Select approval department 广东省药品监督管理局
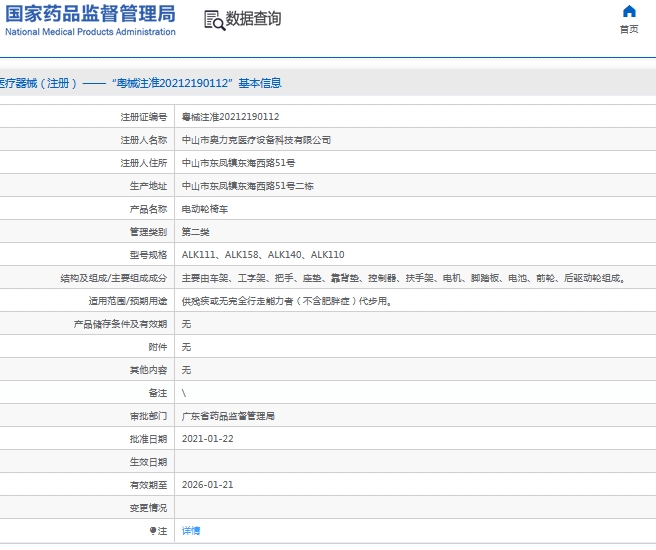 tap(228, 416)
